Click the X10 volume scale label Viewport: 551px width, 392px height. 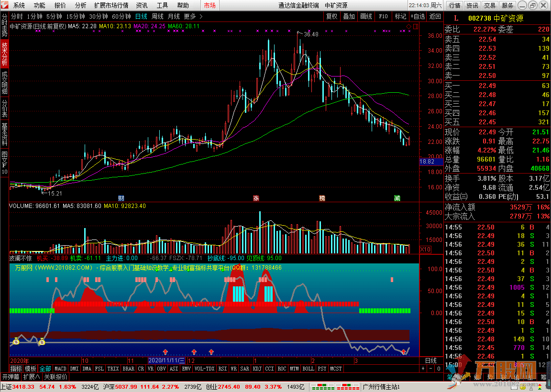coord(425,250)
